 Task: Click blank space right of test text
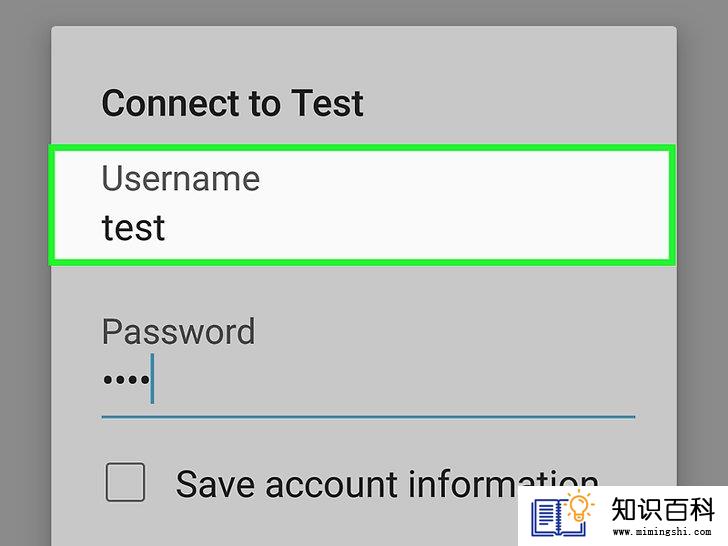point(416,228)
